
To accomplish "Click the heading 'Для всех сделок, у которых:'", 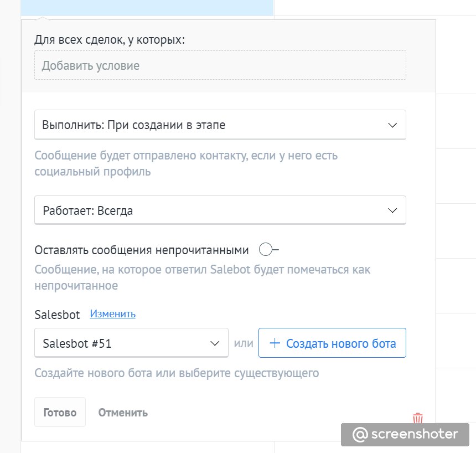I will pyautogui.click(x=110, y=40).
